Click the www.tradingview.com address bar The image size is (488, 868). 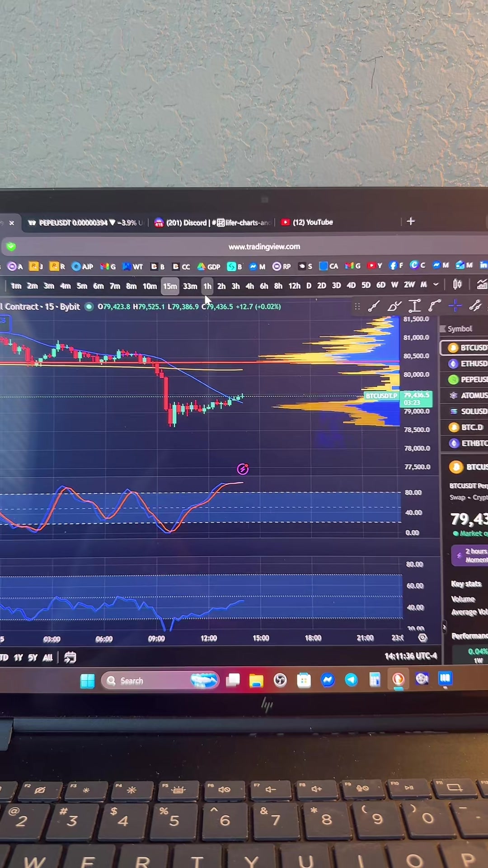pos(264,247)
